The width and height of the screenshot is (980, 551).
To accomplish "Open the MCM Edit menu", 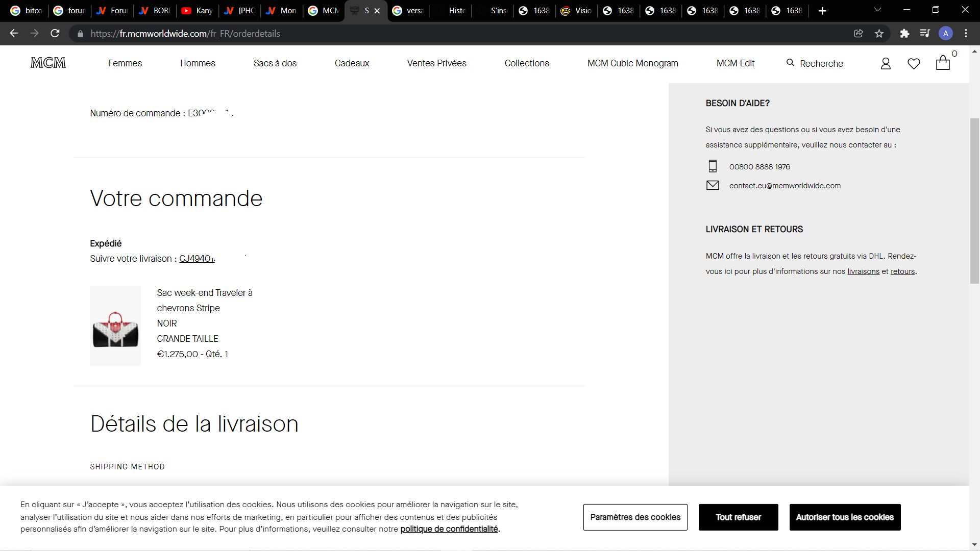I will click(x=736, y=63).
